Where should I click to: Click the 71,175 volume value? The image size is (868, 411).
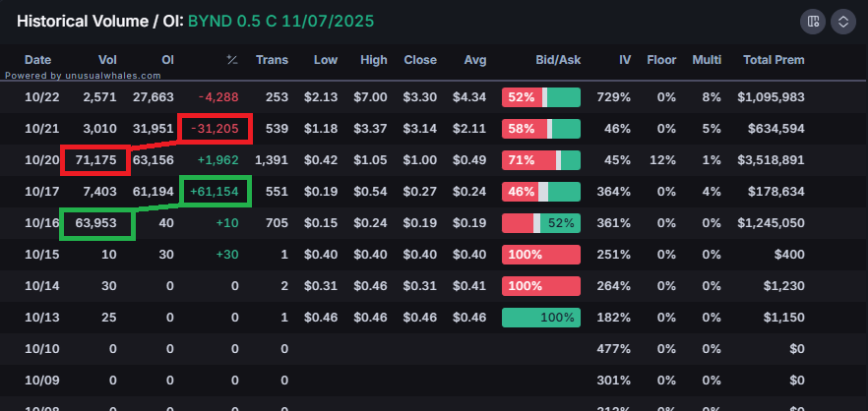[96, 160]
